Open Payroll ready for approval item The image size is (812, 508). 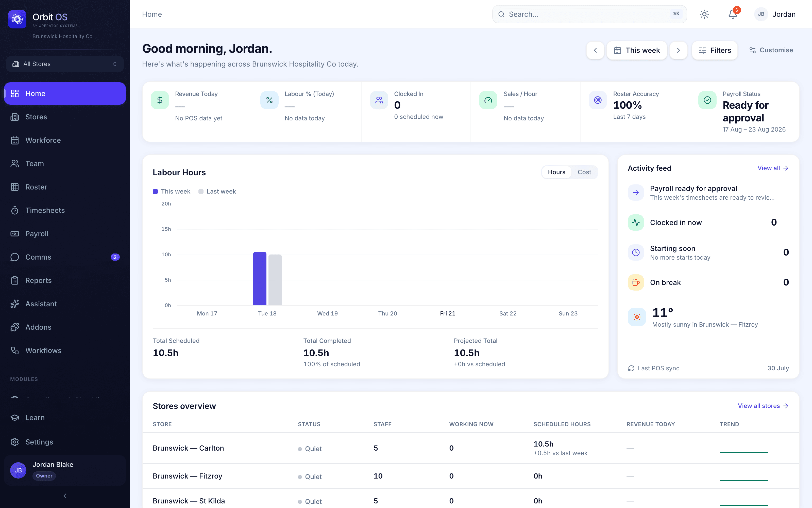[x=708, y=193]
